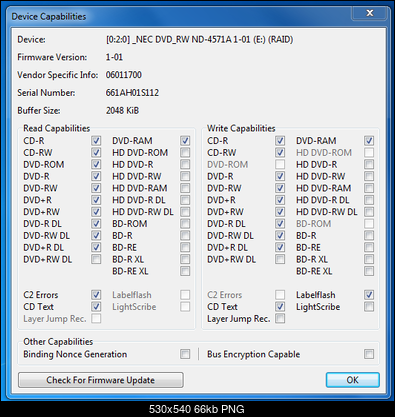The height and width of the screenshot is (417, 395).
Task: Toggle Write Capabilities DVD-R checkbox
Action: 280,176
